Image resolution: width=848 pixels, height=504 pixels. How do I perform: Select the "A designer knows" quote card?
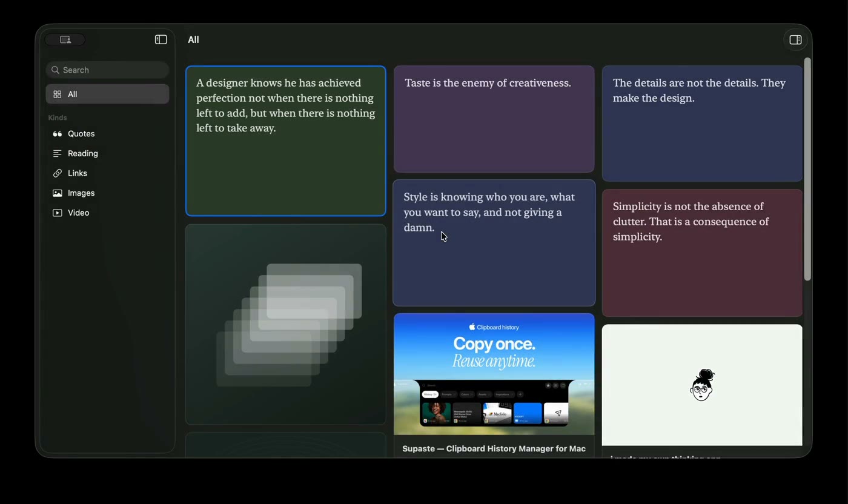click(286, 141)
